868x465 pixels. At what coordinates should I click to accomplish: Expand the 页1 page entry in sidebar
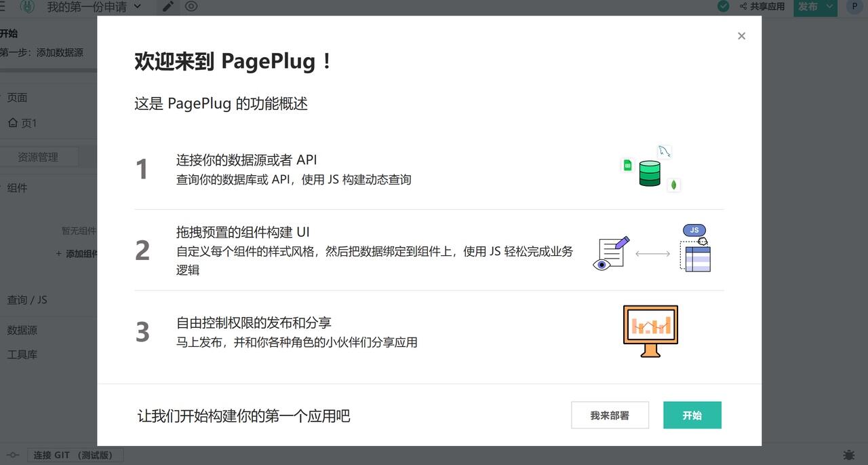tap(20, 123)
